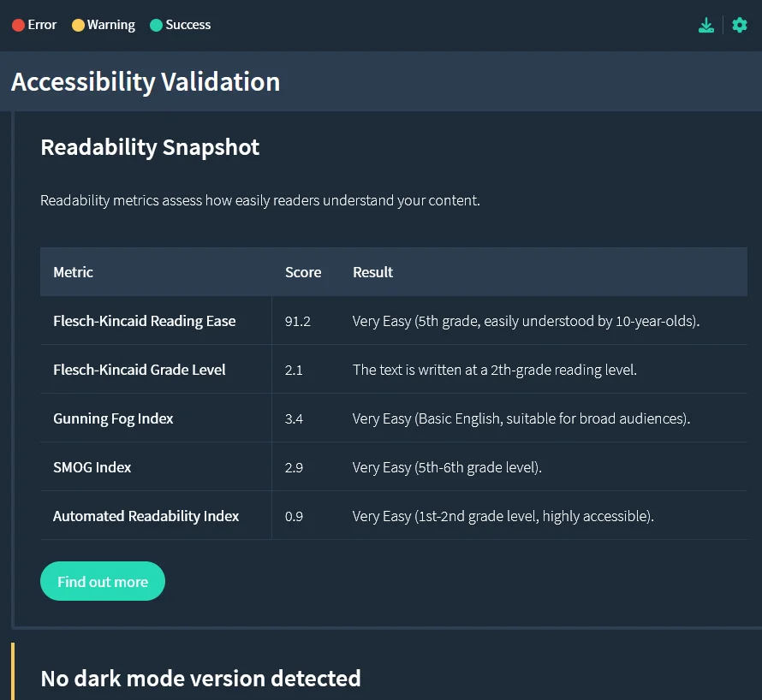The height and width of the screenshot is (700, 762).
Task: Sort table by the Score column
Action: [x=303, y=271]
